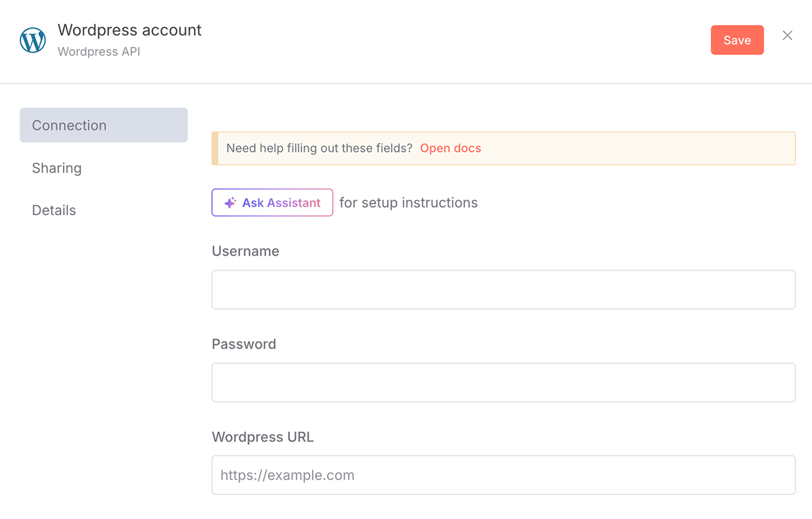Viewport: 812px width, 519px height.
Task: Focus the Password input field
Action: 503,382
